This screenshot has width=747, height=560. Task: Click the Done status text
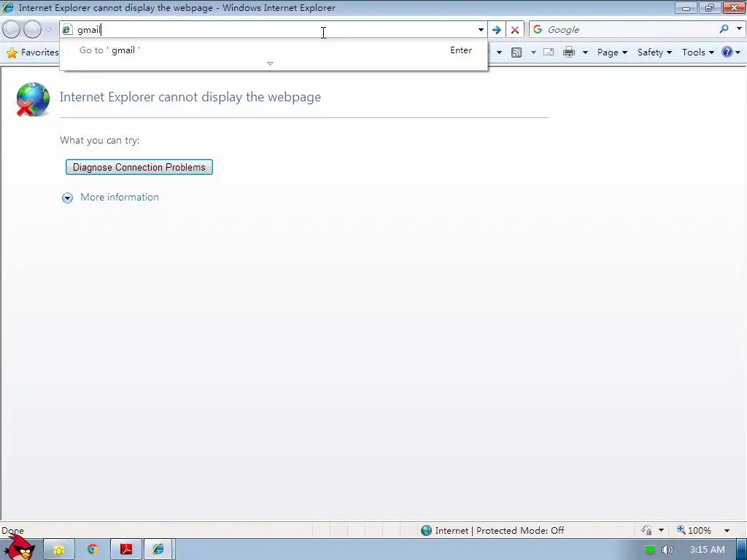pos(13,531)
